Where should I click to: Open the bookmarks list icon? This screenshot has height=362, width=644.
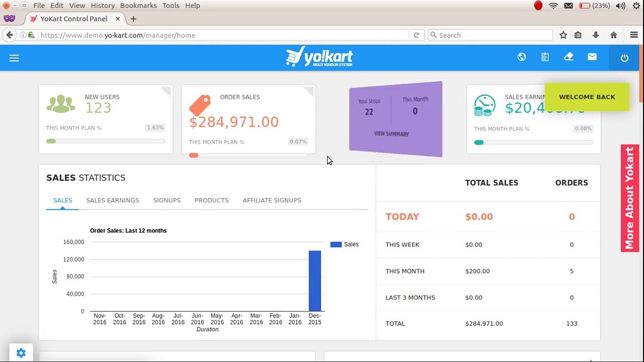(578, 35)
